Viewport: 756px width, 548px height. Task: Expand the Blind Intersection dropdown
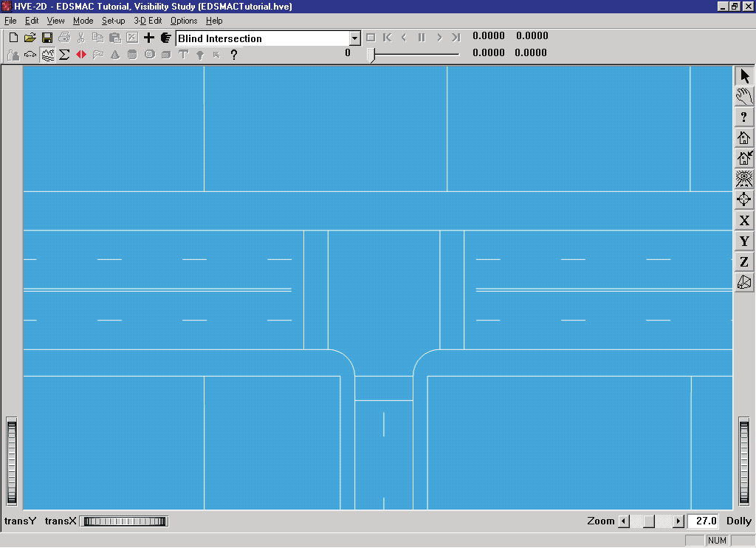pyautogui.click(x=354, y=38)
